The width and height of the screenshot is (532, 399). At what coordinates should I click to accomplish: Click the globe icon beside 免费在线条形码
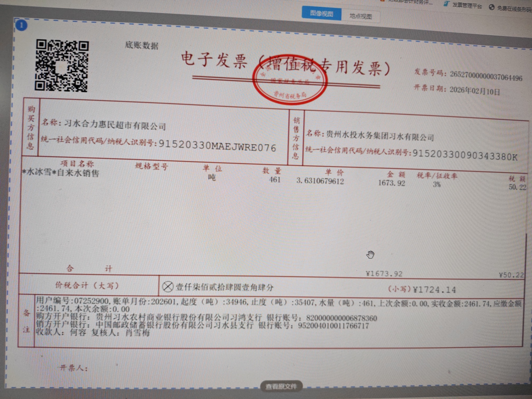point(492,7)
